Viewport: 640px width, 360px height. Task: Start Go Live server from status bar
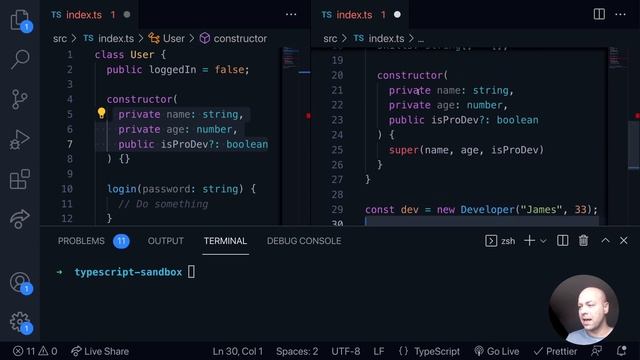tap(497, 351)
